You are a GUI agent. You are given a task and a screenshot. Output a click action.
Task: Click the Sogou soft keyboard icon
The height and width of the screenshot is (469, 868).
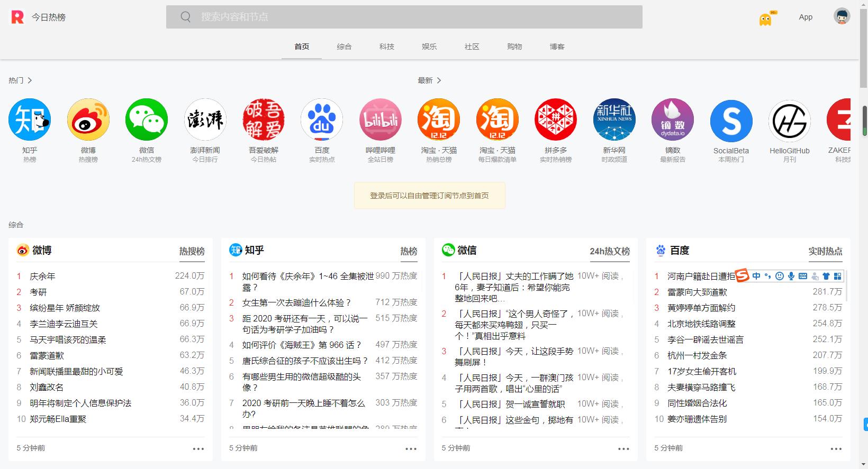tap(802, 276)
